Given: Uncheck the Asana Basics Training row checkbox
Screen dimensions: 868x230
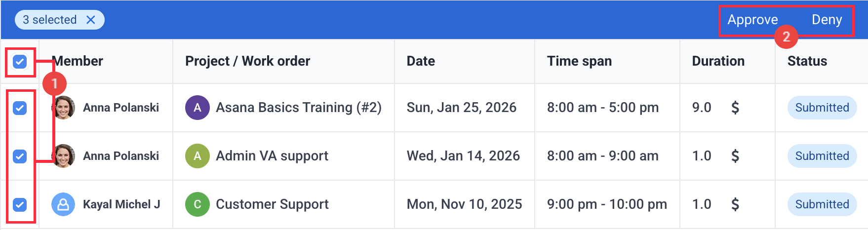Looking at the screenshot, I should 20,108.
